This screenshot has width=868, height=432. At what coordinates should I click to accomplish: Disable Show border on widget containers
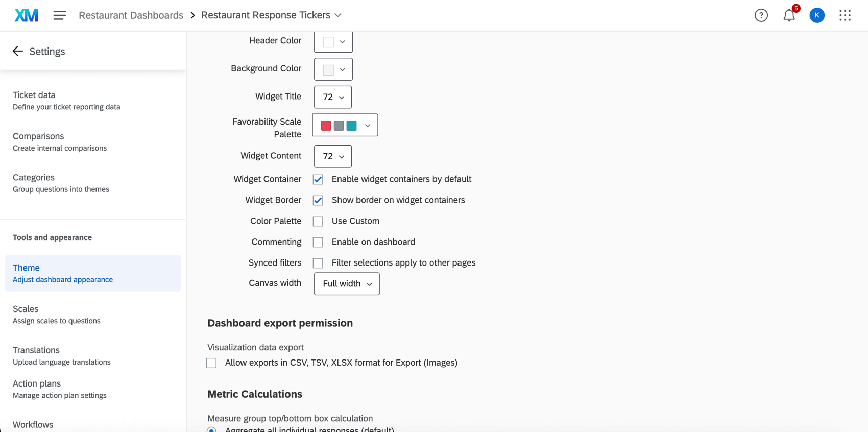tap(318, 200)
